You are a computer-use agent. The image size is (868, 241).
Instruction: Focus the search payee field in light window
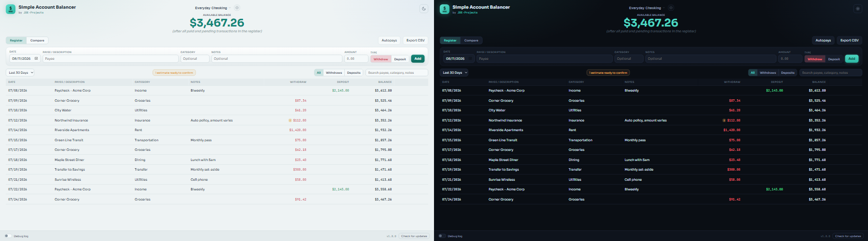click(x=396, y=73)
